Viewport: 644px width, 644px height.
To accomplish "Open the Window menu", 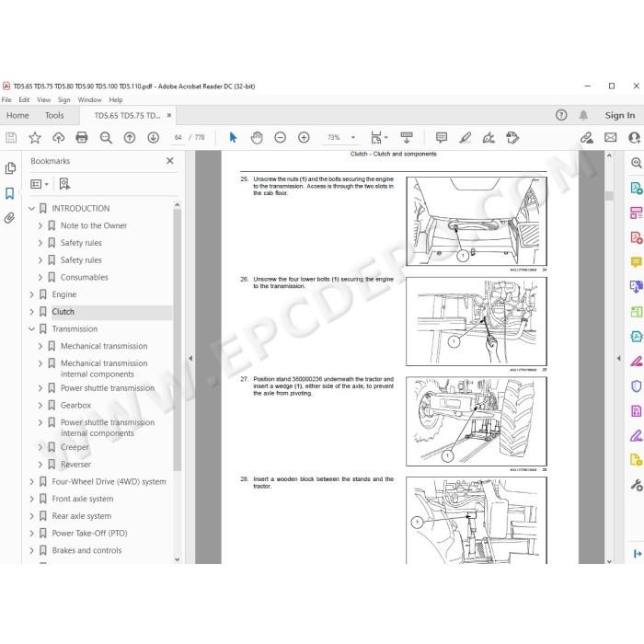I will point(89,99).
